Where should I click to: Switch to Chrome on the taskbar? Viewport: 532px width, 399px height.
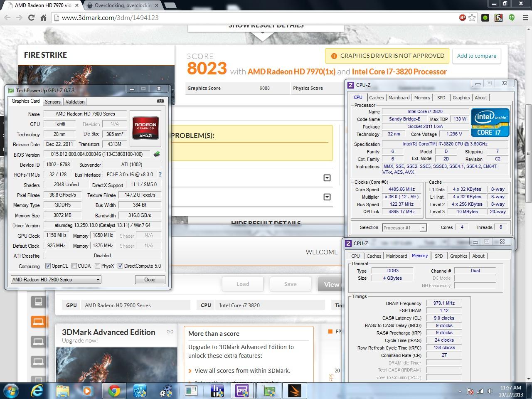click(114, 391)
